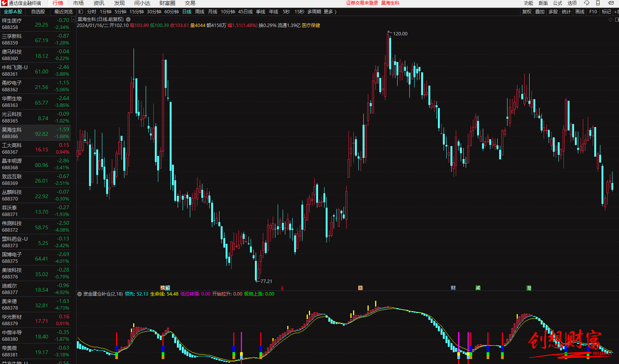Open the 公式 menu

click(558, 3)
